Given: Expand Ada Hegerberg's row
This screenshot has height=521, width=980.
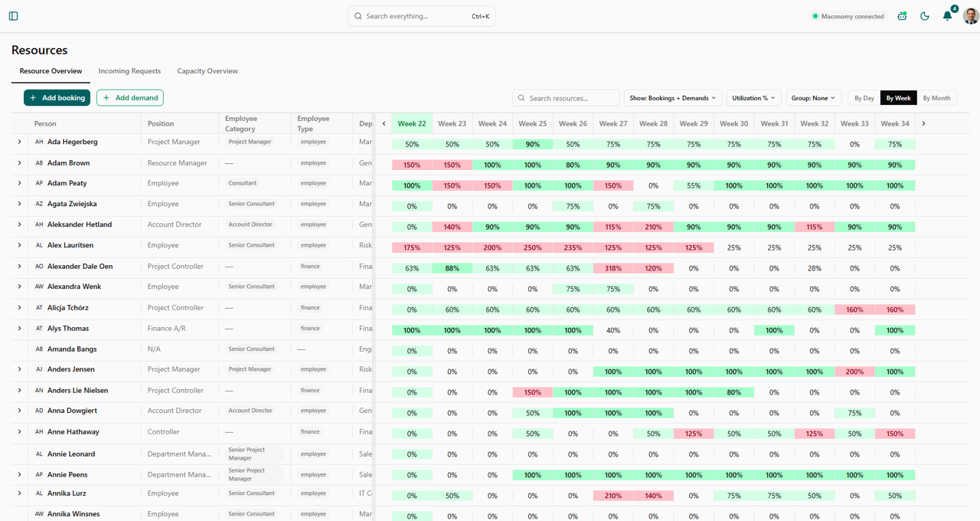Looking at the screenshot, I should (20, 142).
